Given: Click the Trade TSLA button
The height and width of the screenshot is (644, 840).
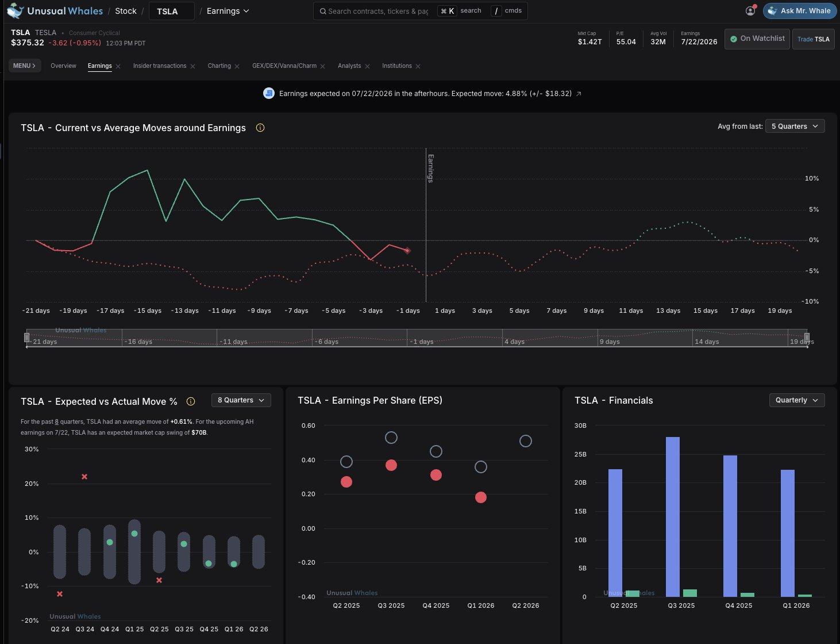Looking at the screenshot, I should coord(814,39).
